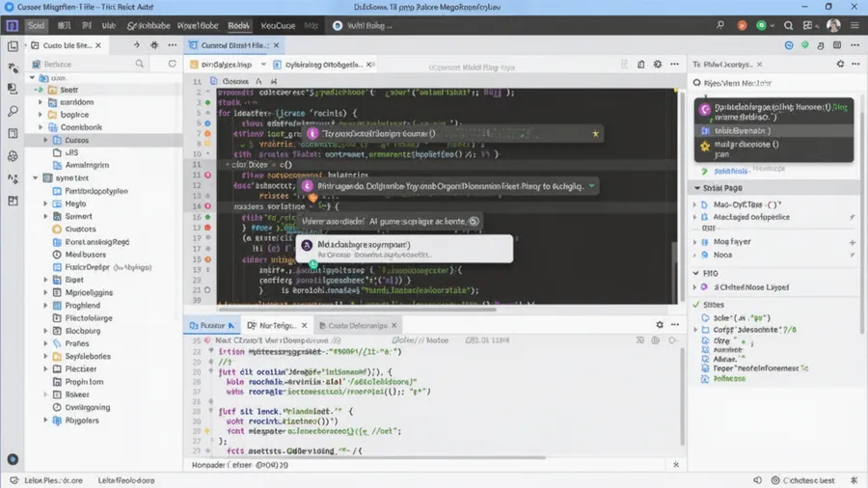Select 'Mel busors' in the explorer tree
Screen dimensions: 868x488
(85, 255)
